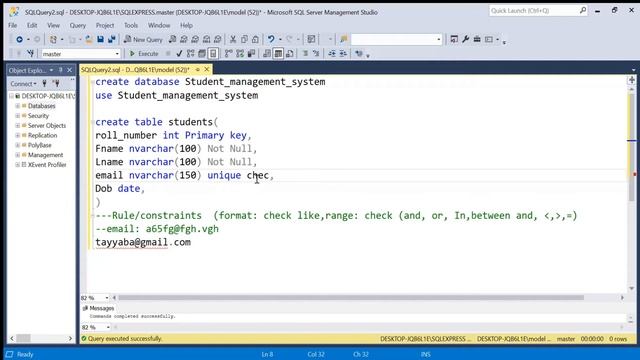
Task: Toggle Object Explorer auto-hide pin
Action: (x=60, y=70)
